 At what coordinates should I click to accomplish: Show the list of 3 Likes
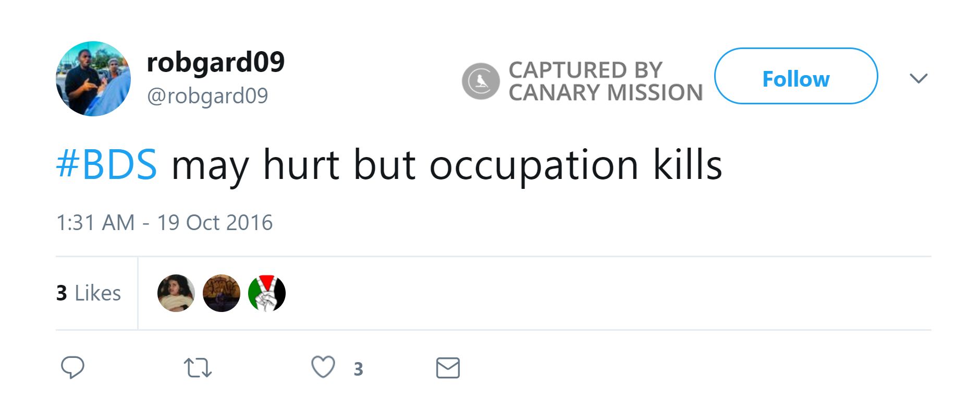pyautogui.click(x=89, y=293)
